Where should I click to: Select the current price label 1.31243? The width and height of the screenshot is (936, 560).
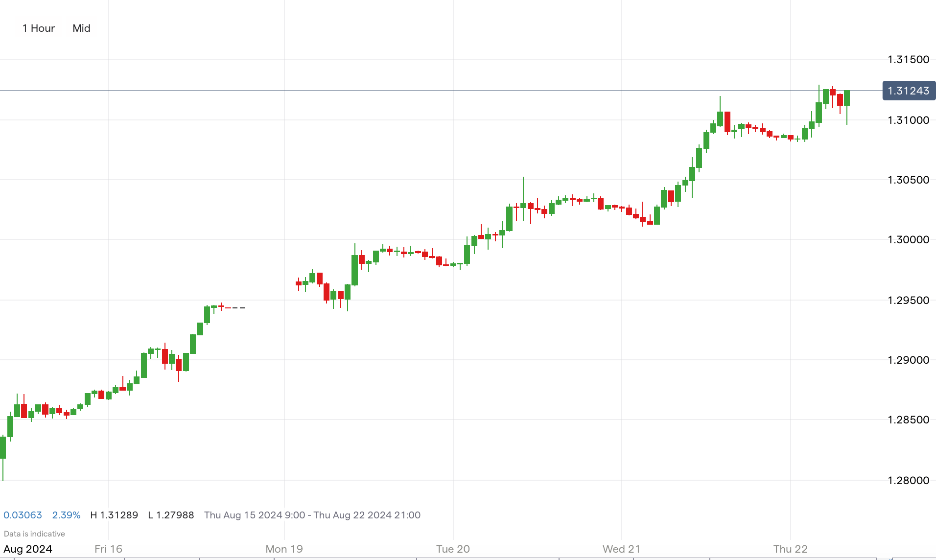tap(909, 91)
